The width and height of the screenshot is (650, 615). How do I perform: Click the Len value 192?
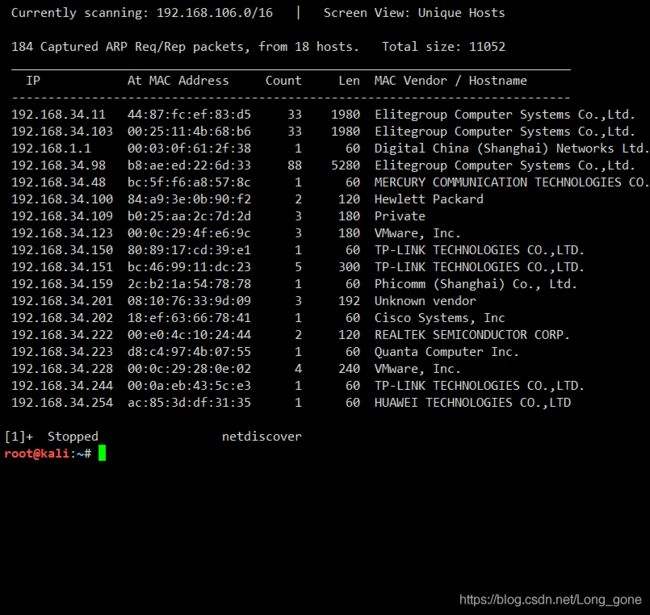349,301
